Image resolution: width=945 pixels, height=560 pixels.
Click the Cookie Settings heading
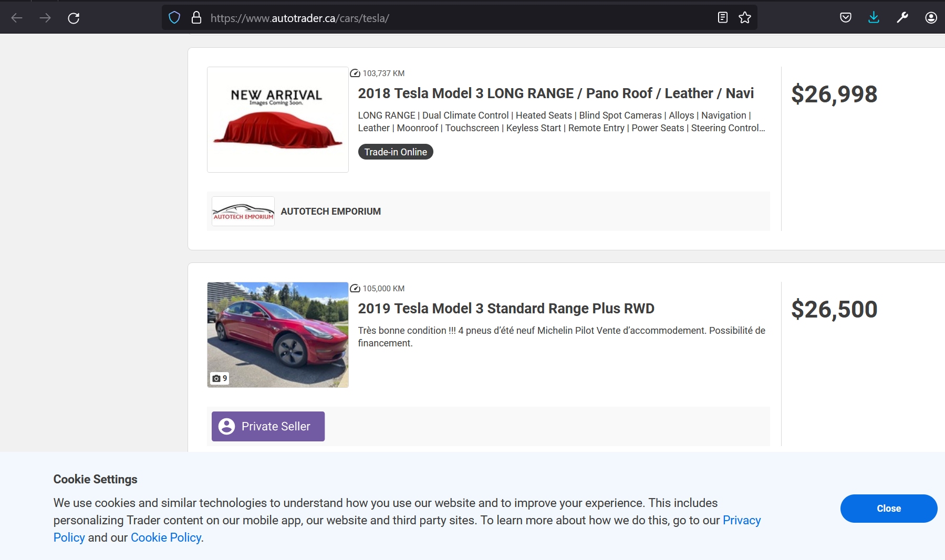pyautogui.click(x=96, y=479)
